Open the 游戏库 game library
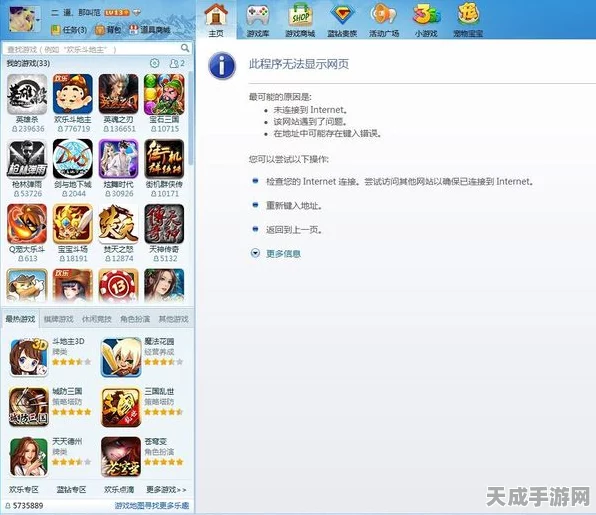Viewport: 596px width, 515px height. (x=258, y=20)
